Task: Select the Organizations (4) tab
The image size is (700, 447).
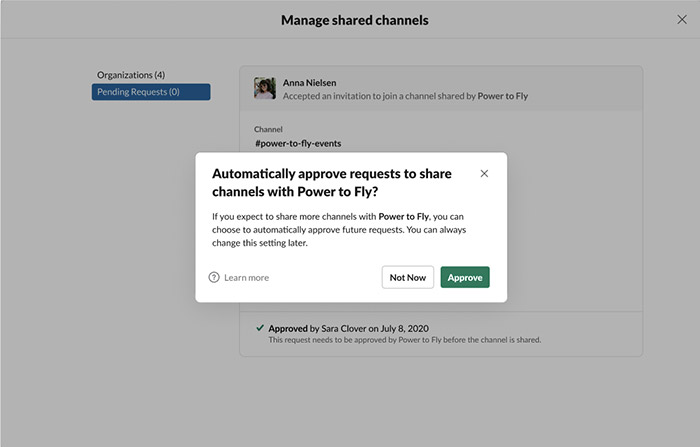Action: point(131,75)
